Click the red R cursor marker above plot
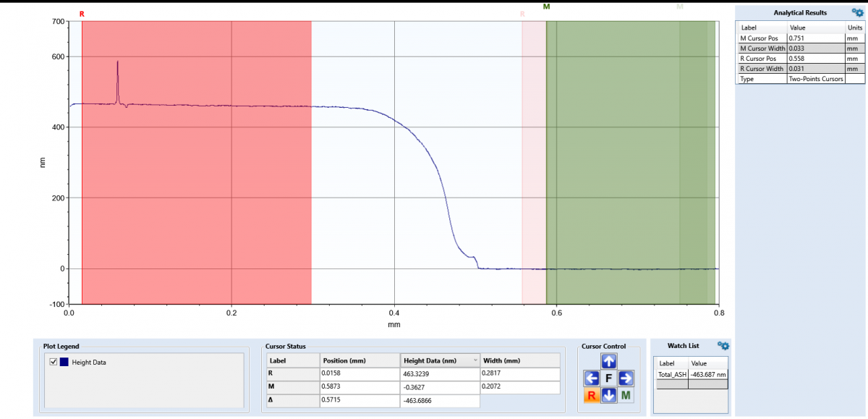Image resolution: width=868 pixels, height=419 pixels. pyautogui.click(x=82, y=14)
